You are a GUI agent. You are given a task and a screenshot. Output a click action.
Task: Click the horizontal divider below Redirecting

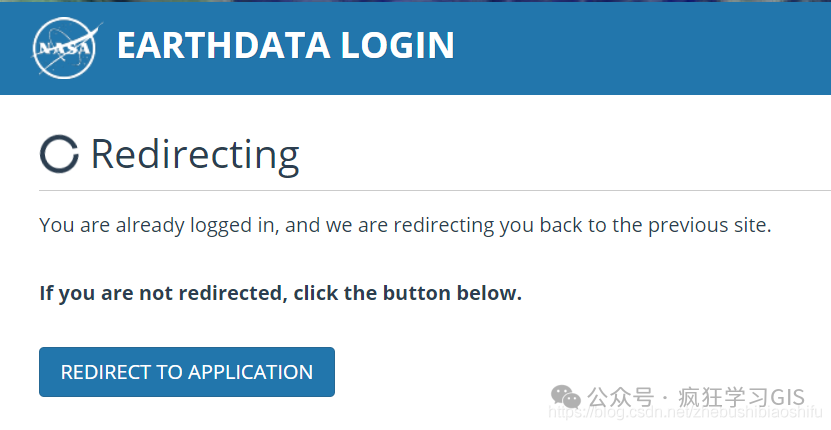tap(435, 190)
